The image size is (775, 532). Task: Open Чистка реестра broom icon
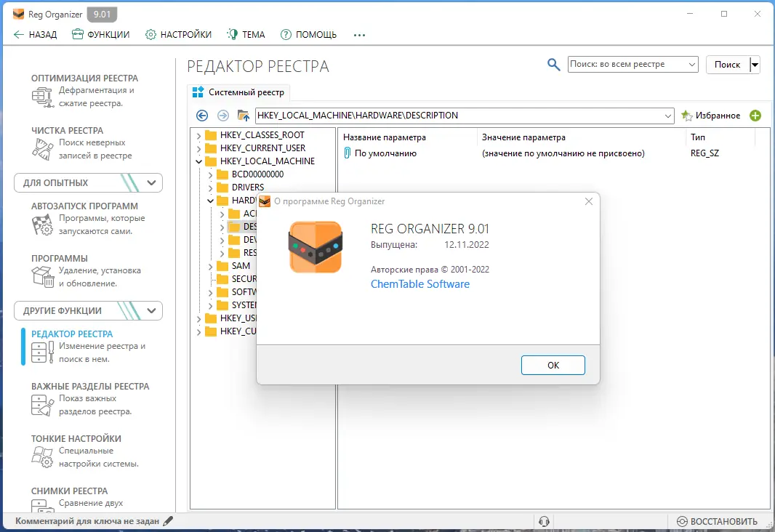coord(42,149)
